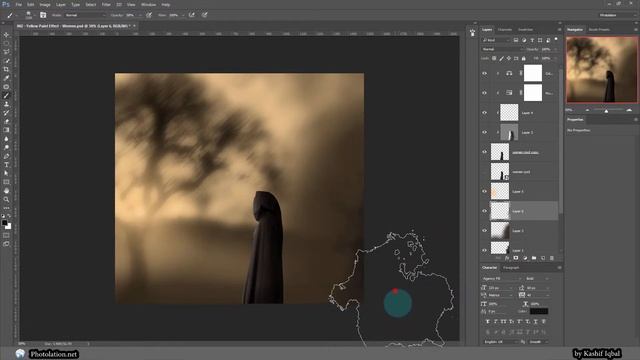Select the Eyedropper tool
Viewport: 640px width, 360px height.
tap(6, 78)
